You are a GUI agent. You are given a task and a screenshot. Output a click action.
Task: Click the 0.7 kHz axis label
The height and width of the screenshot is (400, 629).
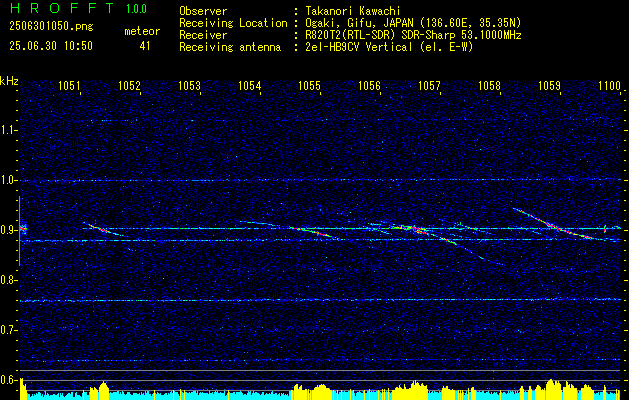(x=9, y=330)
